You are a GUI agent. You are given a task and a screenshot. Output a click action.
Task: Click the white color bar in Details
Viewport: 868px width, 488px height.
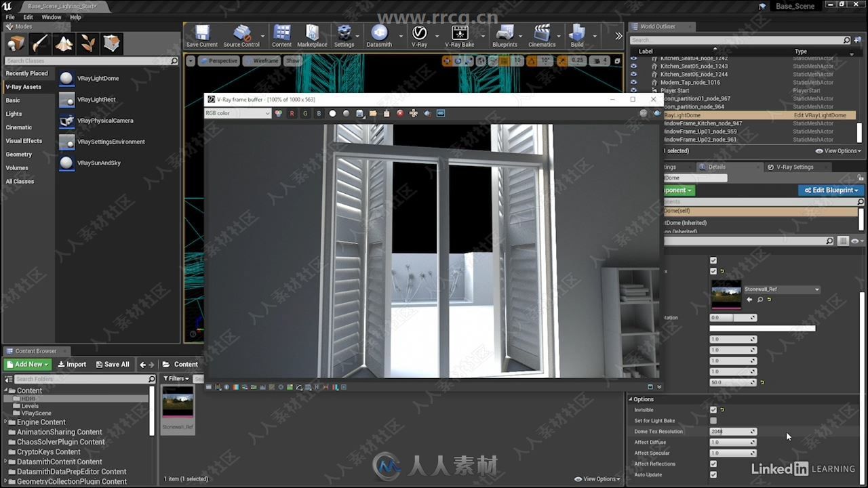[762, 329]
